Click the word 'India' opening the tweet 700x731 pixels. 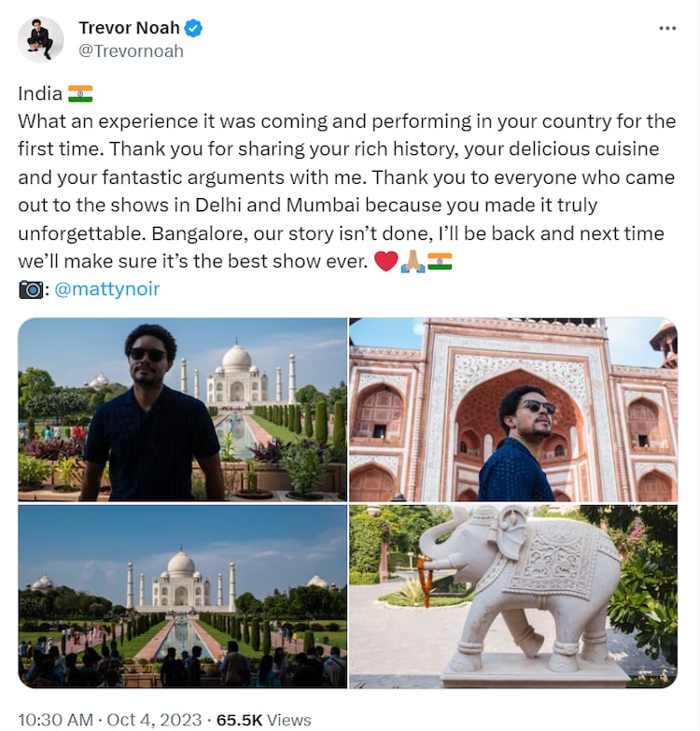[x=40, y=93]
